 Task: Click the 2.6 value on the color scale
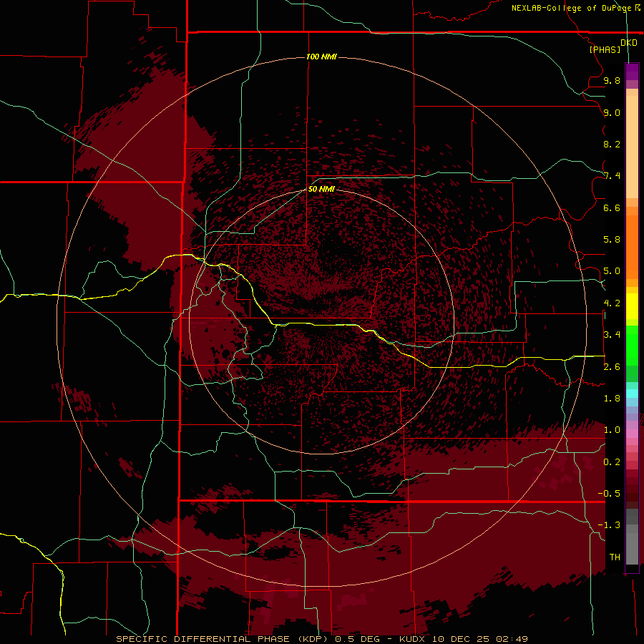coord(612,367)
